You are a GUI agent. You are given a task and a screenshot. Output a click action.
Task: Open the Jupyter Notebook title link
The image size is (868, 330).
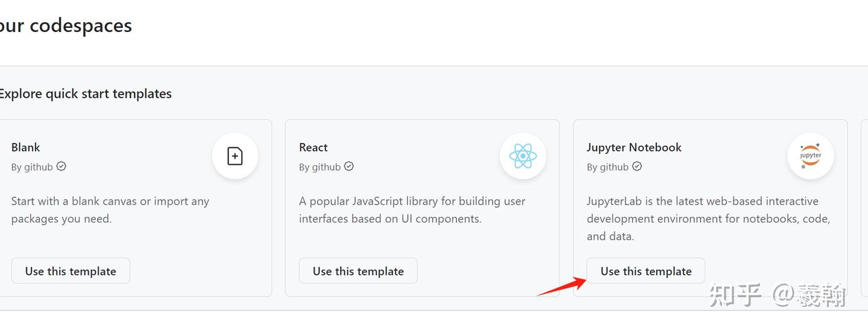click(634, 147)
